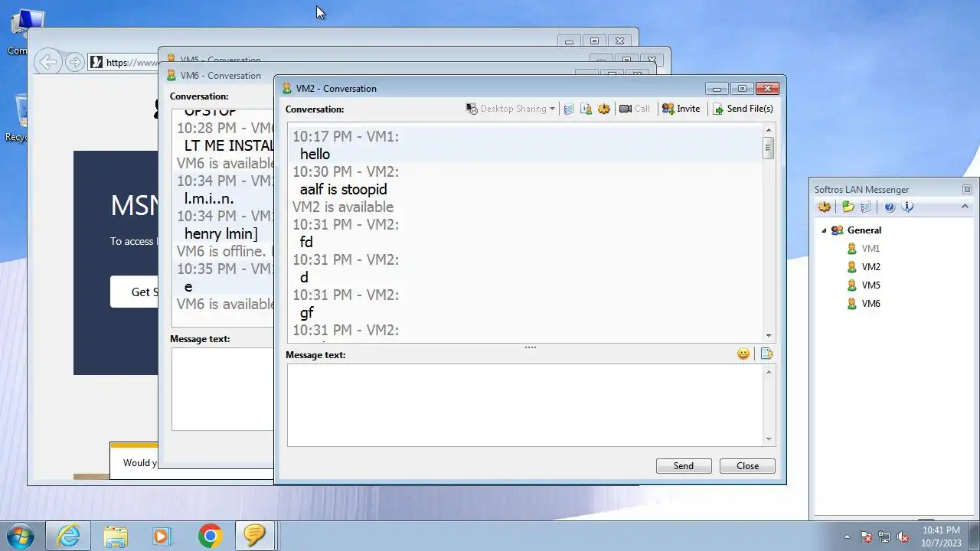Click the VM6 conversation Message text box
This screenshot has height=551, width=980.
[x=222, y=389]
